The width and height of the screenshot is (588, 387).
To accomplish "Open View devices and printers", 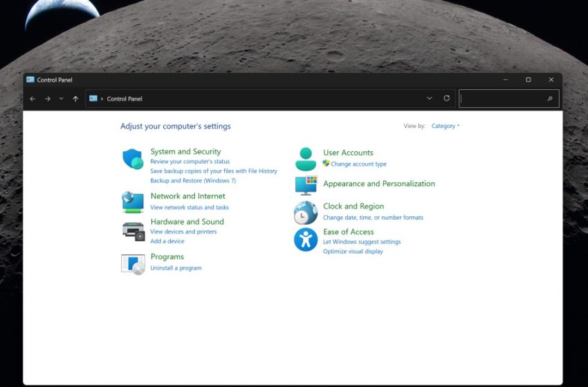I will tap(183, 232).
